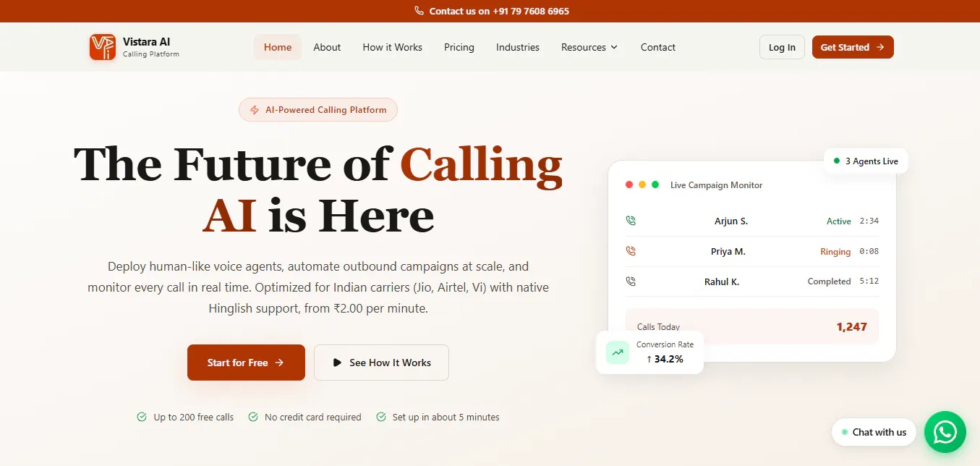980x466 pixels.
Task: Click the Calls Today label
Action: pyautogui.click(x=658, y=327)
